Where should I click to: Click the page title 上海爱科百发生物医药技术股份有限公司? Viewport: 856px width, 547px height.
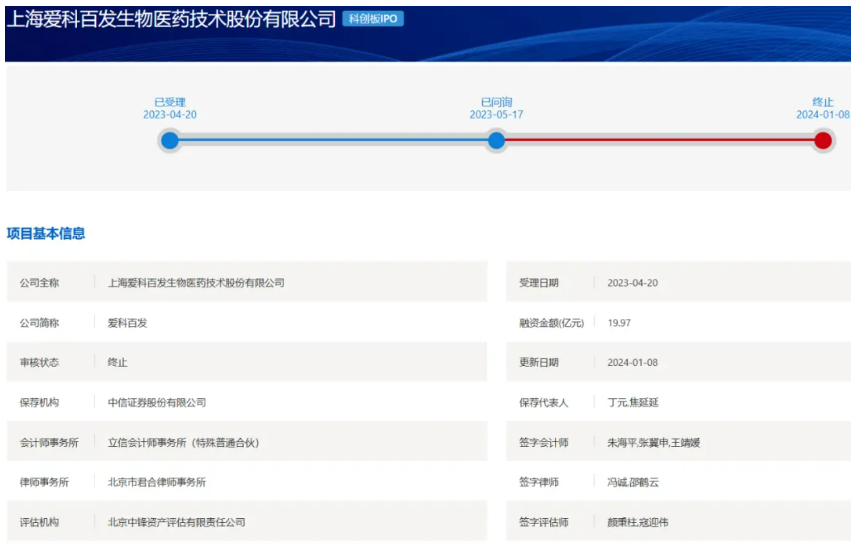point(171,19)
